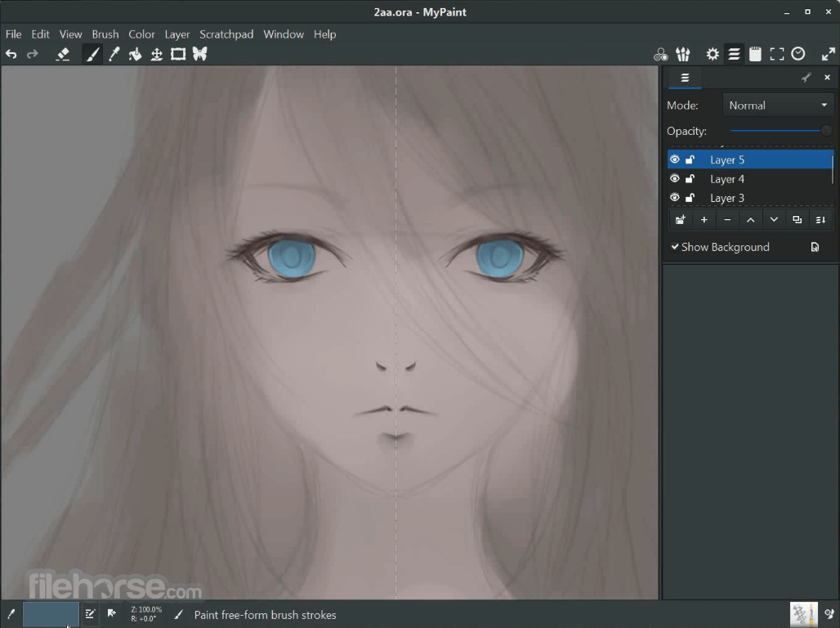840x628 pixels.
Task: Click the footer input device icon
Action: point(829,613)
